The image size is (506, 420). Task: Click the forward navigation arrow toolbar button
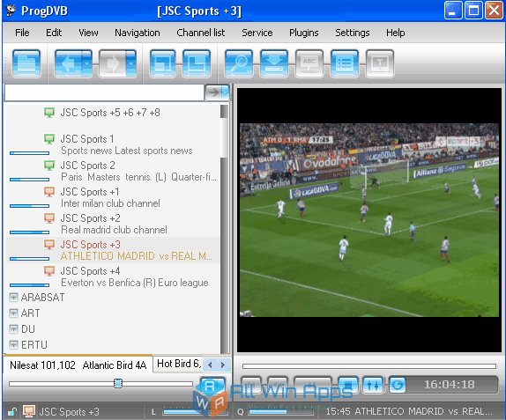click(113, 63)
